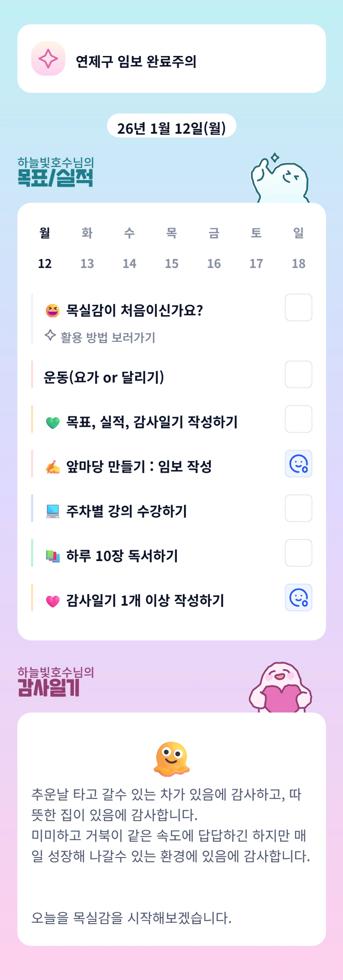Switch to Friday 16 in week row
This screenshot has height=980, width=343.
click(x=214, y=263)
